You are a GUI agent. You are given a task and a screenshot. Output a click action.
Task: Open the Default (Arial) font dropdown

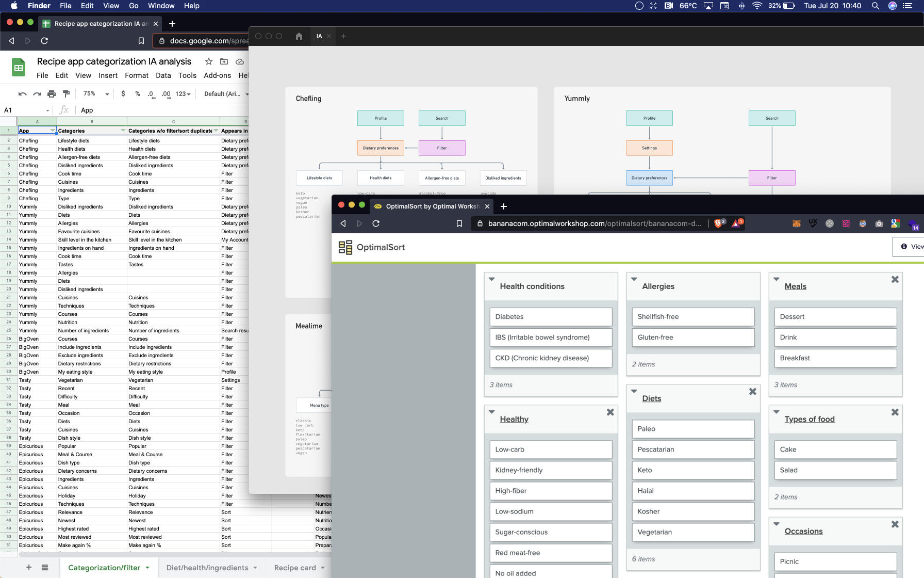pos(226,94)
